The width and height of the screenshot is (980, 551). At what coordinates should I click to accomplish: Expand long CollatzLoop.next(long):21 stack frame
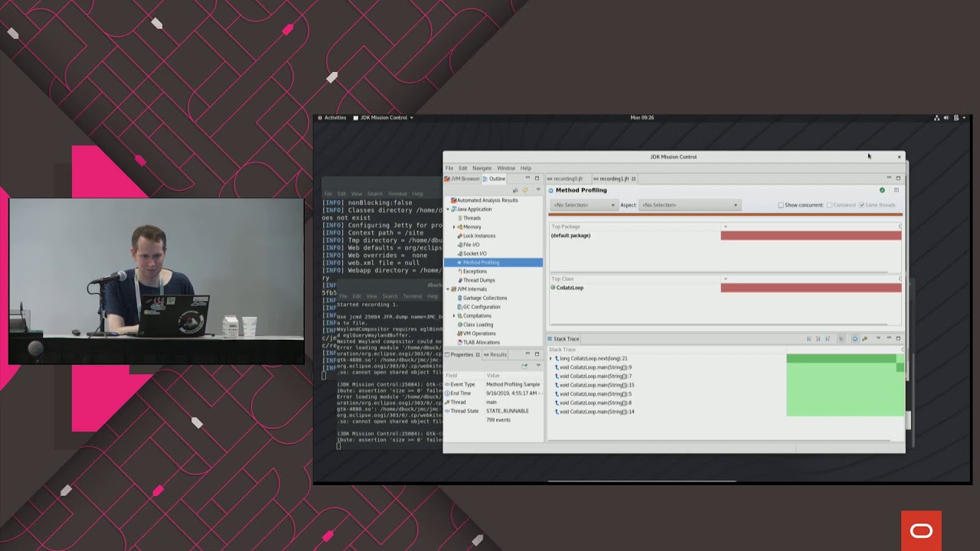point(551,358)
